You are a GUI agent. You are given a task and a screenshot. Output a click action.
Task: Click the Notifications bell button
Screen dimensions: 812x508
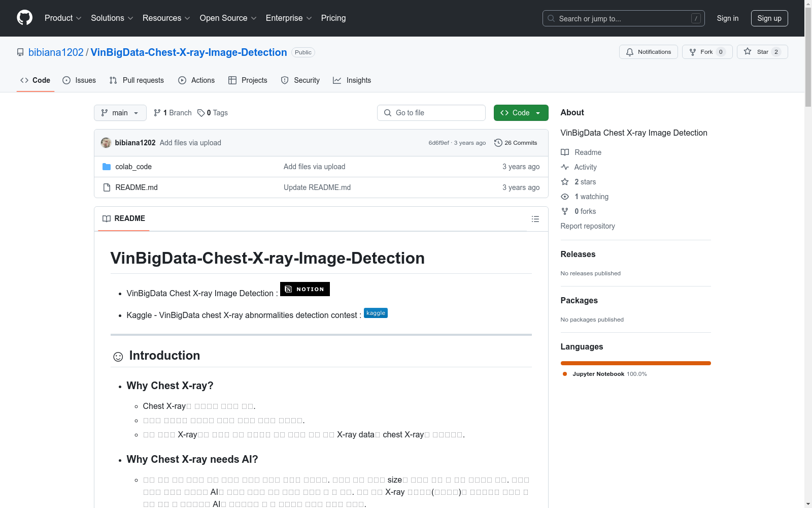(x=648, y=52)
